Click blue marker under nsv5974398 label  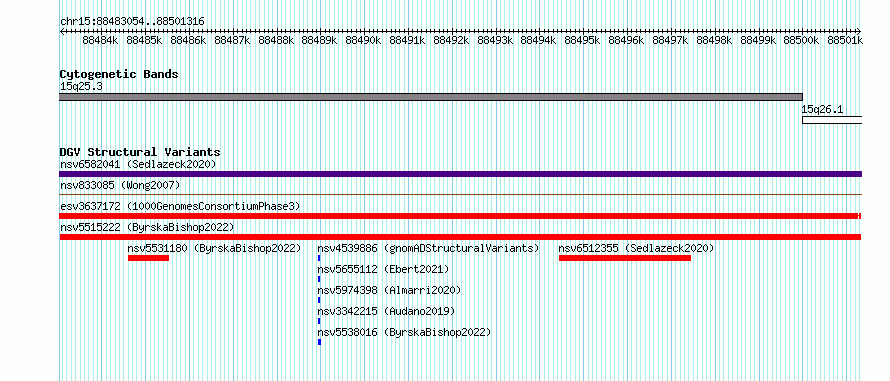(320, 300)
